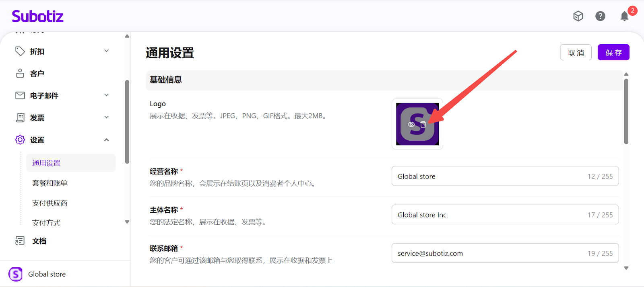The width and height of the screenshot is (644, 287).
Task: Expand the 发票 submenu
Action: click(107, 117)
